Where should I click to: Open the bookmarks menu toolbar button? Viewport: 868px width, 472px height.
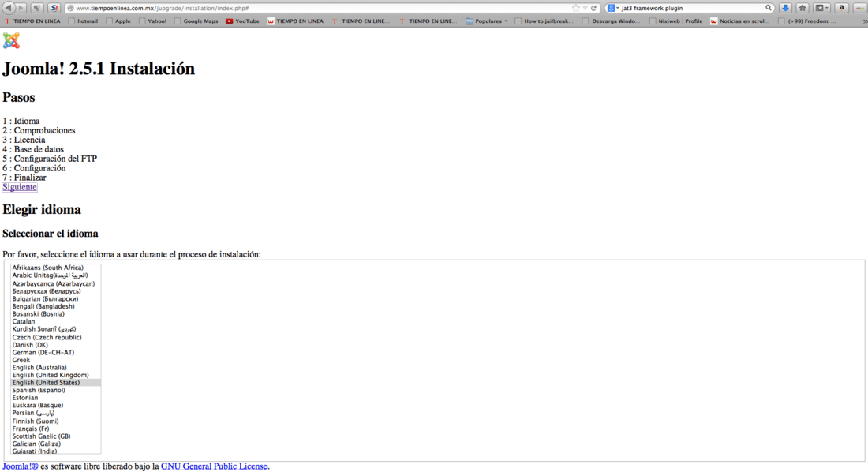click(x=821, y=8)
